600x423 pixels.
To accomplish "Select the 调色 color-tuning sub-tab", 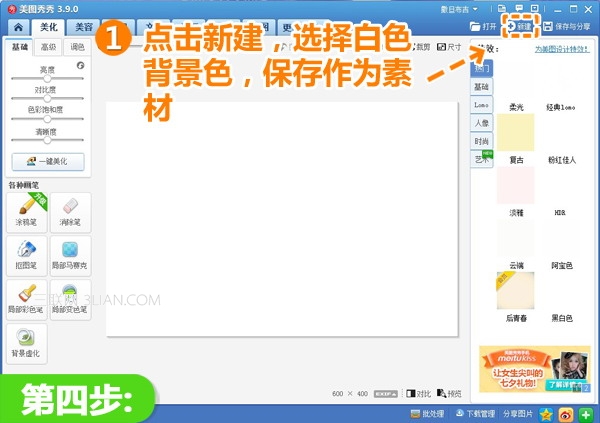I will 77,47.
